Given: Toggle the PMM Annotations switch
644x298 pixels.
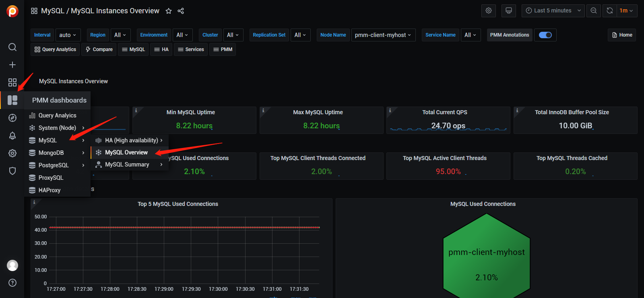Looking at the screenshot, I should tap(545, 35).
